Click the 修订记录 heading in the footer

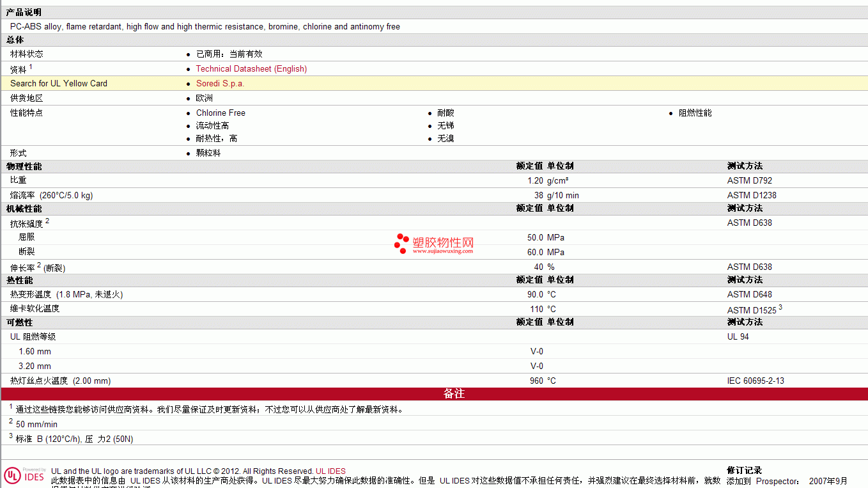(744, 471)
